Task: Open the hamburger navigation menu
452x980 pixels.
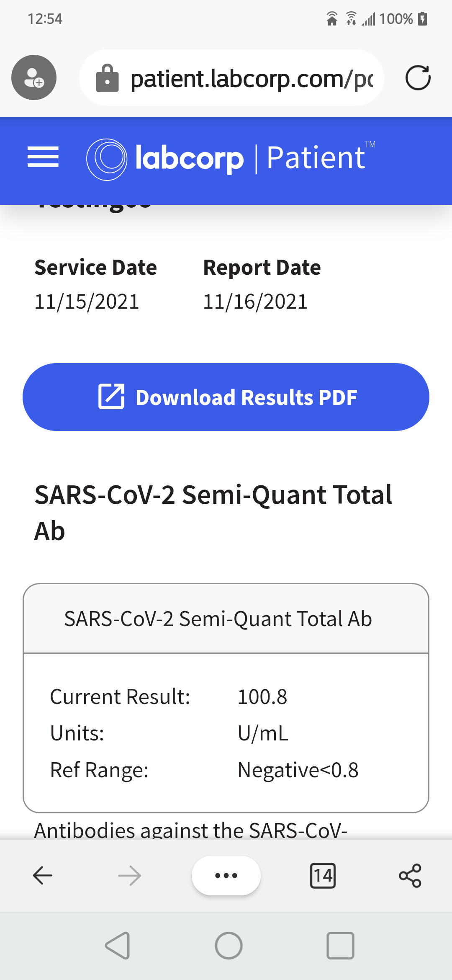Action: point(43,157)
